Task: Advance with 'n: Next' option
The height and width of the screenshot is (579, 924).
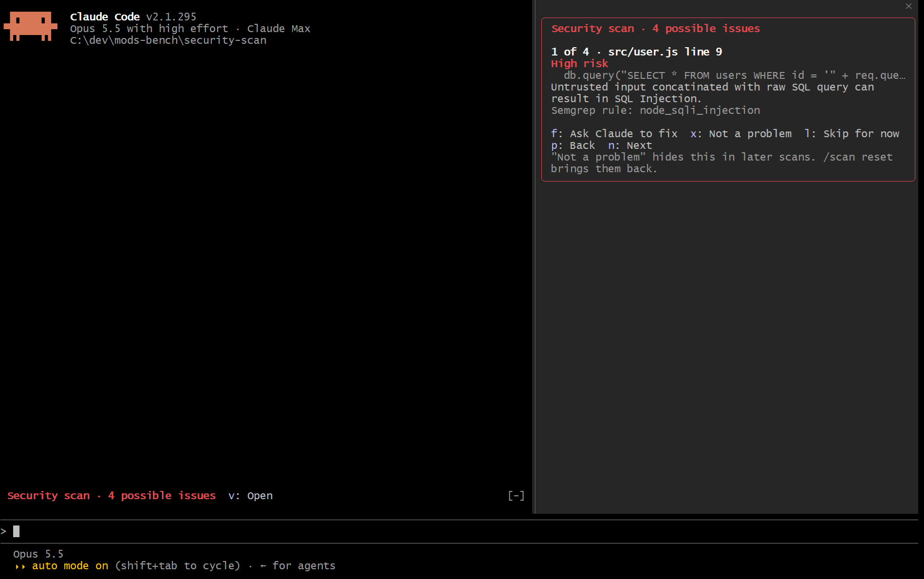Action: coord(630,145)
